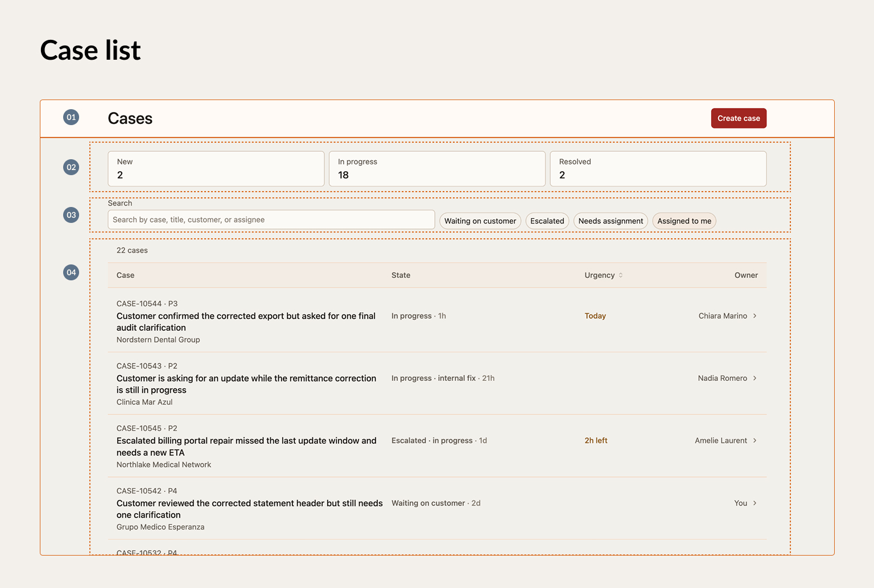Click the 'In progress · 1h' state
Screen dimensions: 874x588
tap(419, 316)
